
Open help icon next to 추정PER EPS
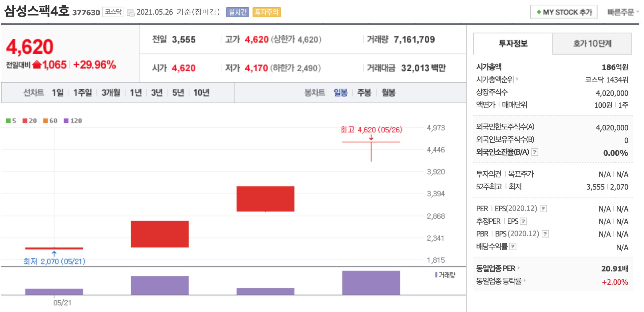coord(523,221)
